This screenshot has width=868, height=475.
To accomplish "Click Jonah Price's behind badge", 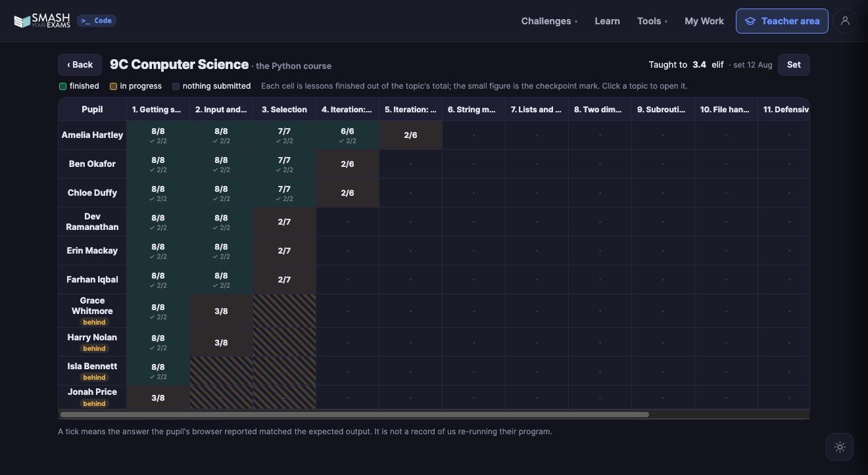I will [x=94, y=403].
